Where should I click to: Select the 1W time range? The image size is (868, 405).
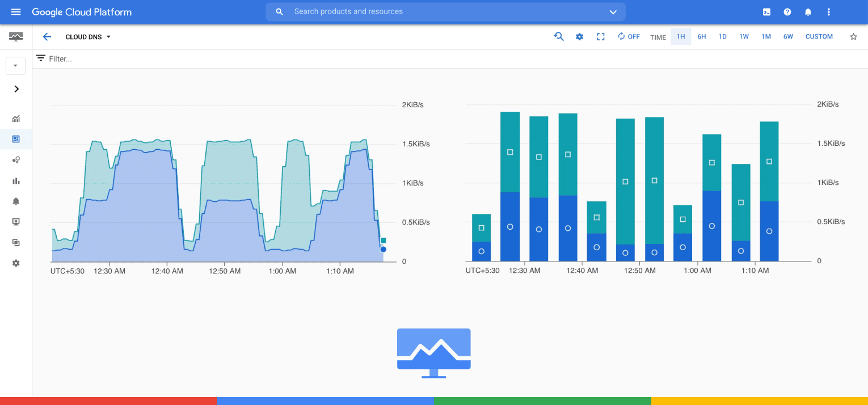point(744,37)
